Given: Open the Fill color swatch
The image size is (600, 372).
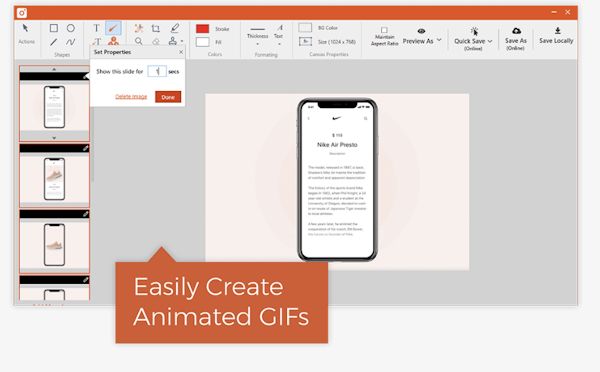Looking at the screenshot, I should [202, 42].
